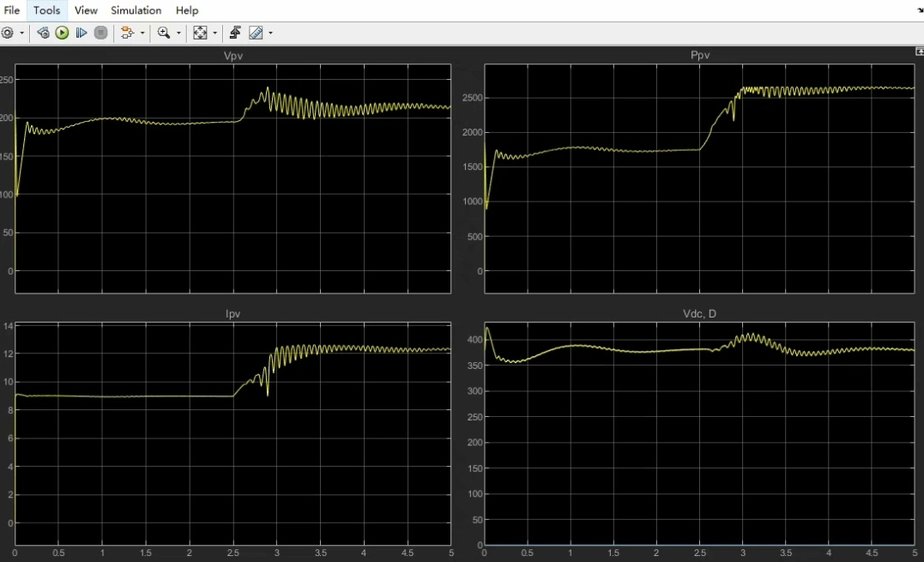Screen dimensions: 924x562
Task: Click the 1000 y-axis label on Ppv plot
Action: (473, 202)
